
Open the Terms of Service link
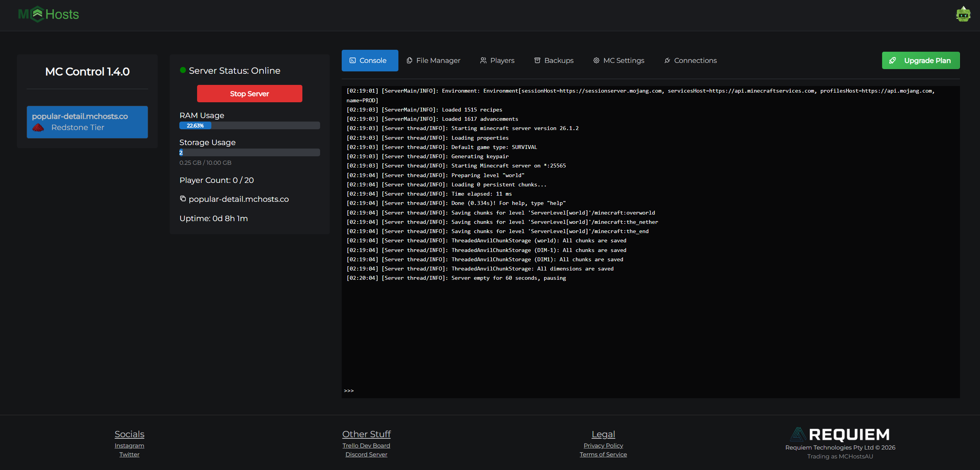[x=603, y=455]
